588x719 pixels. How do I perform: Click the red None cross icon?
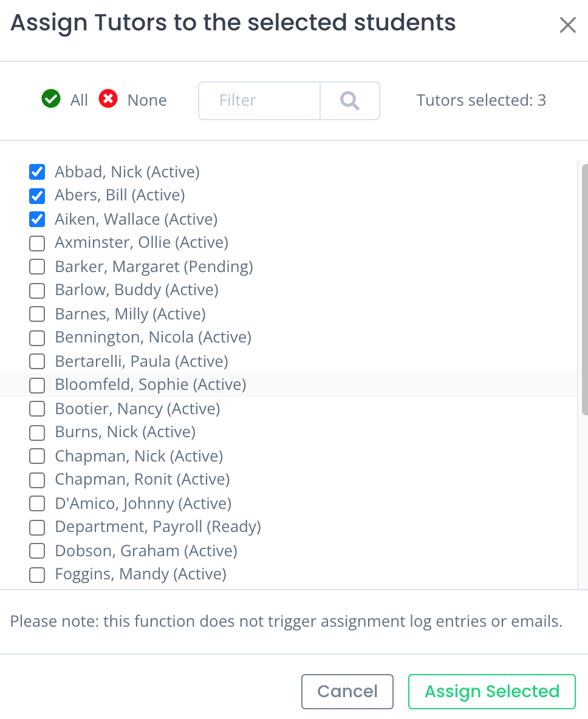(x=108, y=98)
